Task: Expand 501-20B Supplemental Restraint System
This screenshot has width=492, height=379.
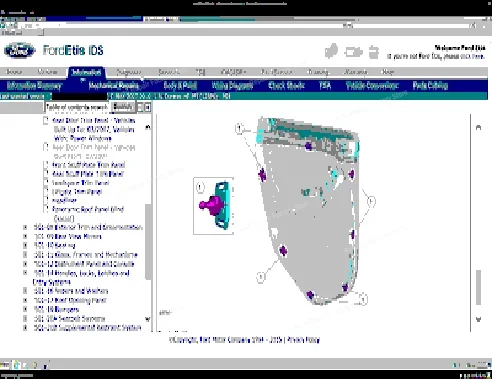Action: click(x=25, y=328)
